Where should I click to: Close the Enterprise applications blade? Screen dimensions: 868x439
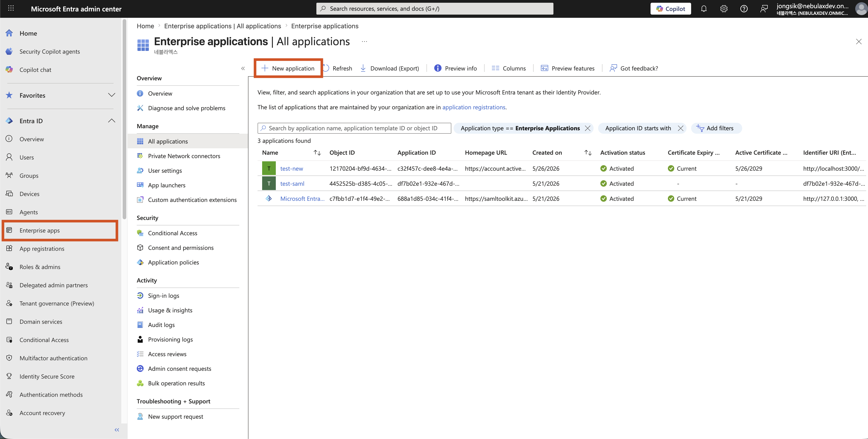pyautogui.click(x=859, y=42)
